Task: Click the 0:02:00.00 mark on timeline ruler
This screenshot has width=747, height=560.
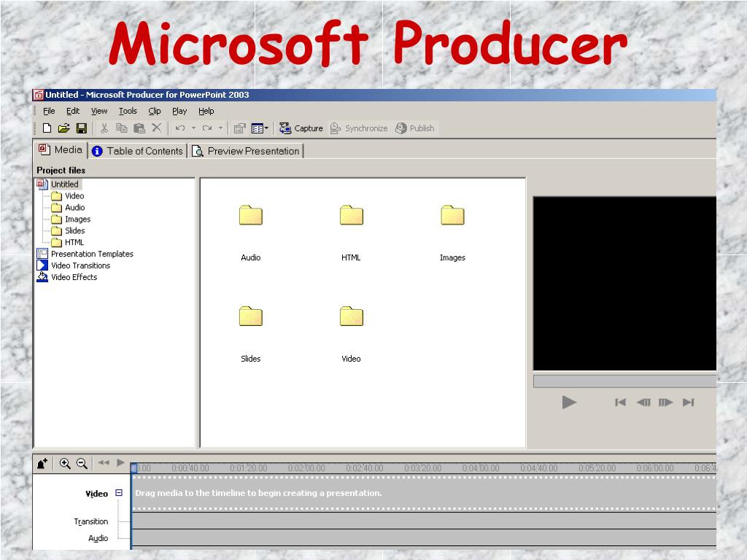Action: 306,468
